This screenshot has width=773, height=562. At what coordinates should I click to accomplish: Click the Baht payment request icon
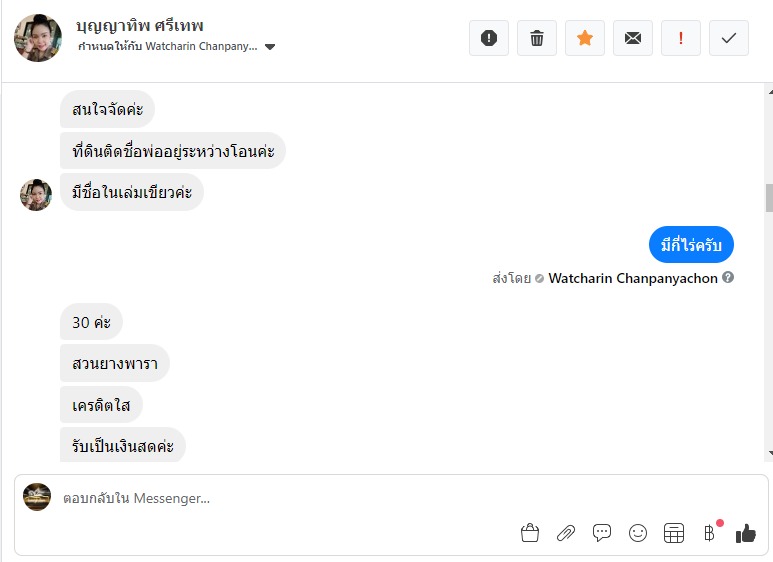710,533
